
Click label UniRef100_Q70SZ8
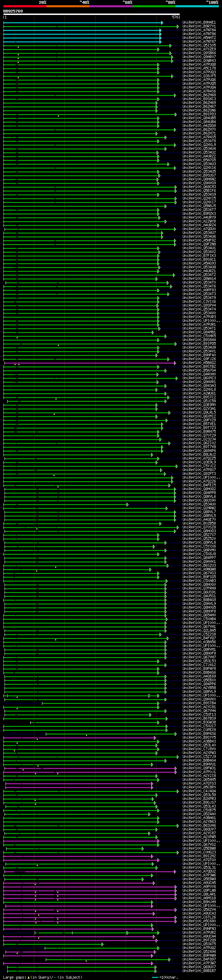tap(199, 527)
